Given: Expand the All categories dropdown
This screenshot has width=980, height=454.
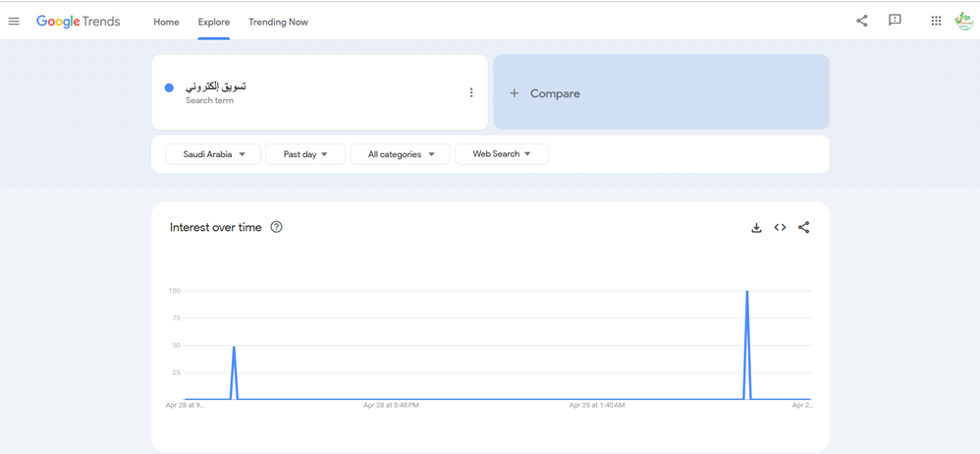Looking at the screenshot, I should [400, 154].
